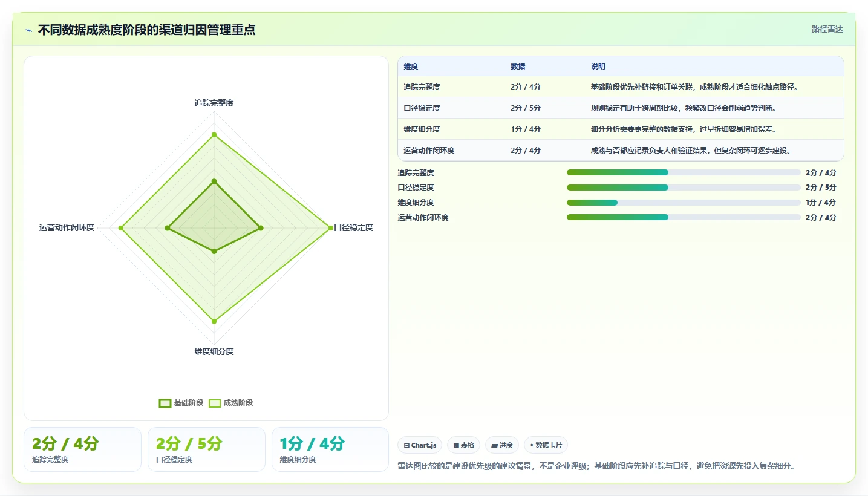This screenshot has height=496, width=868.
Task: Click the description starting 基础阶段优先补链接
Action: pyautogui.click(x=694, y=87)
